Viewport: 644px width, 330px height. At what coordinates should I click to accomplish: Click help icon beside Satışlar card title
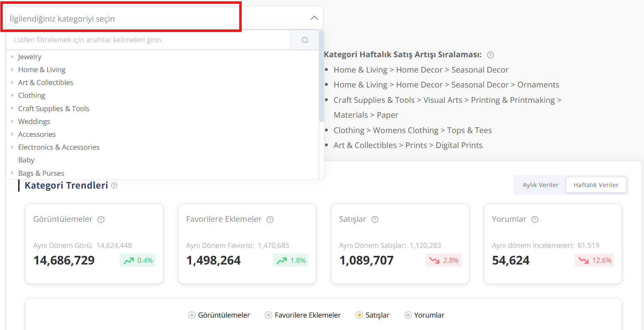coord(375,220)
